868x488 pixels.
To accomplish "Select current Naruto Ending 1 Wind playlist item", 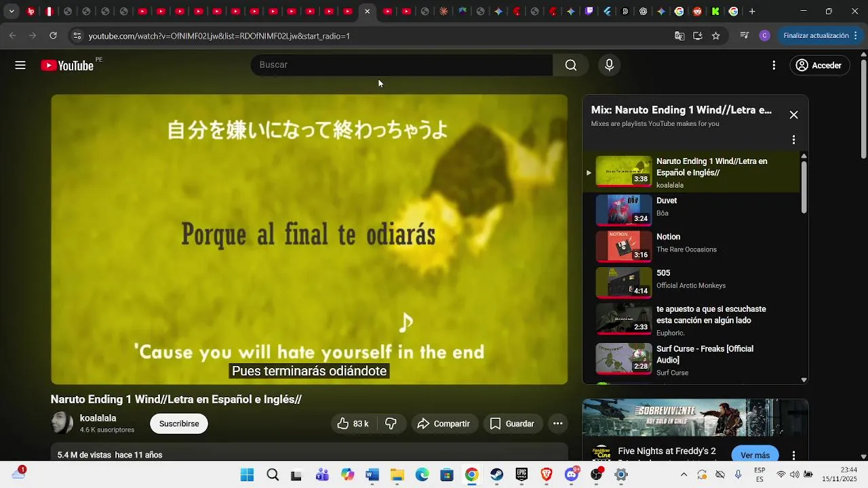I will click(692, 172).
